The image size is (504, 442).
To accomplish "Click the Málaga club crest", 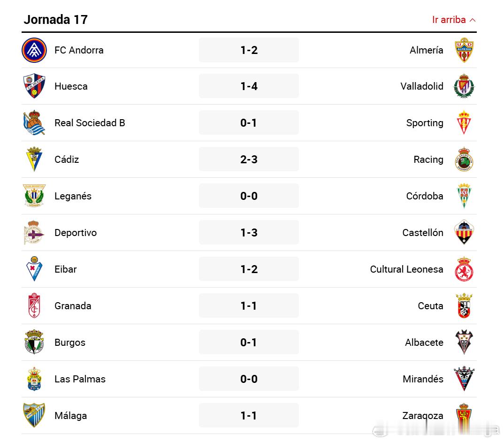I will pyautogui.click(x=34, y=416).
